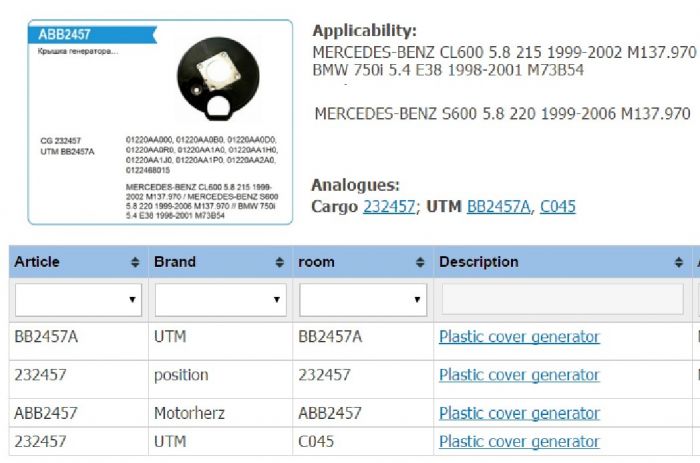Sort table by Brand column arrows
Viewport: 700px width, 463px height.
tap(279, 262)
